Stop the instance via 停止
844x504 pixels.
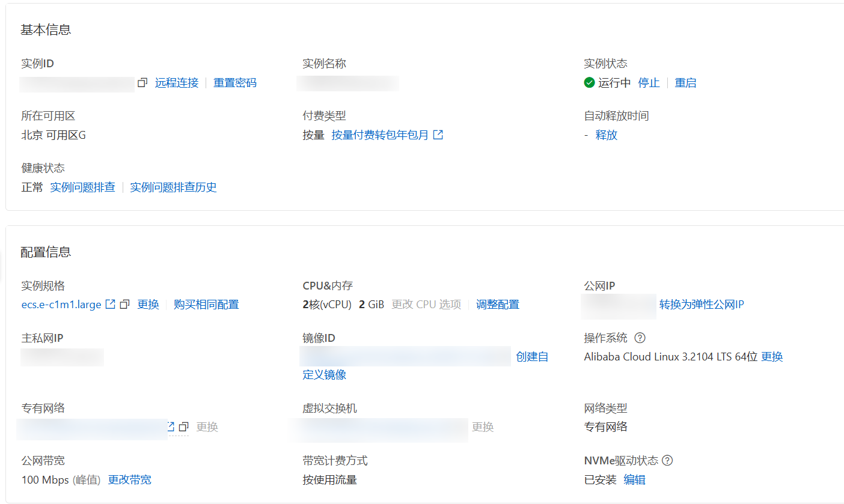pos(649,83)
